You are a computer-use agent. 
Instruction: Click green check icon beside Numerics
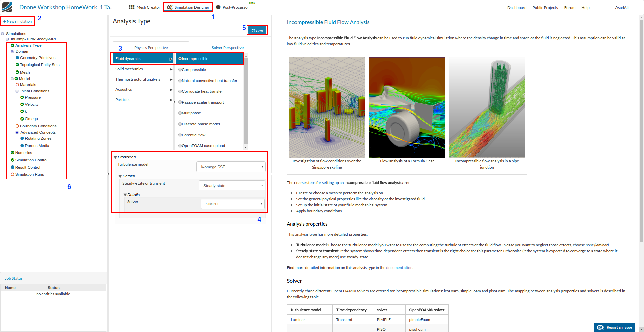pos(13,153)
